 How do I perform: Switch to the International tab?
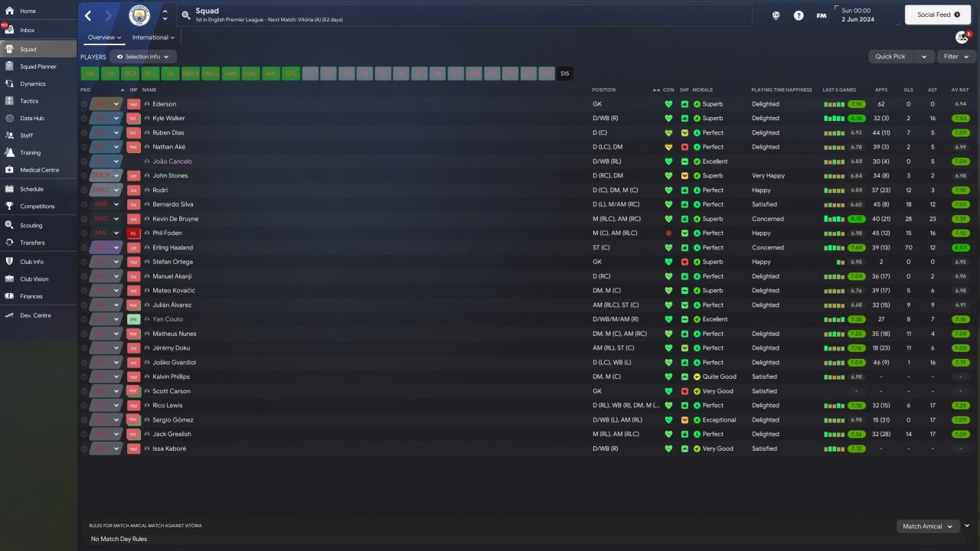pyautogui.click(x=153, y=37)
